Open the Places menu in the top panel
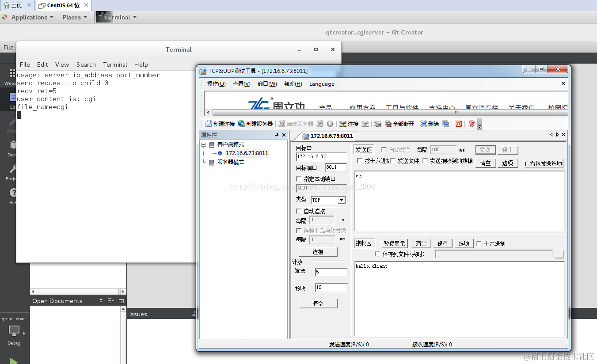Screen dimensions: 597x364 point(74,17)
